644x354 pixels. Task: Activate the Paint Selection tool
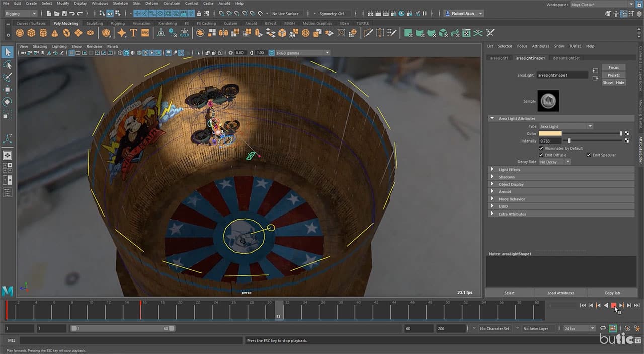point(8,77)
